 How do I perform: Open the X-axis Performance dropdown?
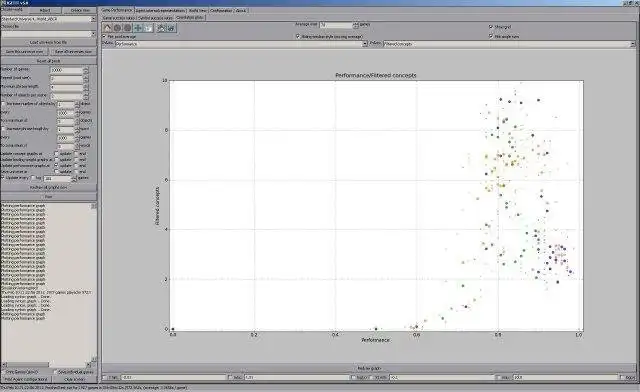point(241,44)
